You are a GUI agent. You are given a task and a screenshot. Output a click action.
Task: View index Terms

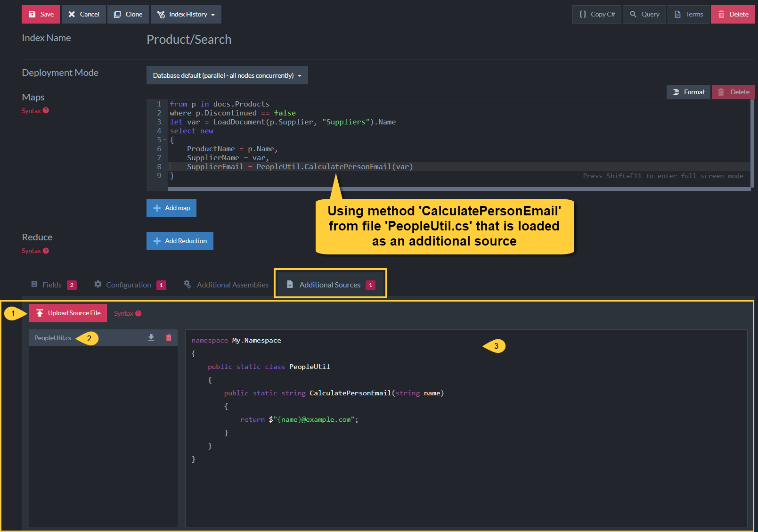(x=688, y=14)
